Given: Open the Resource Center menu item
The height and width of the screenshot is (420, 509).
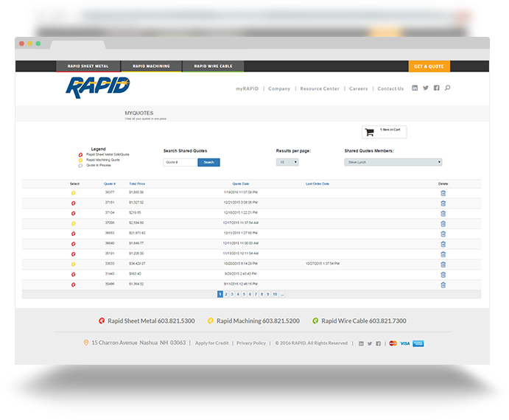Looking at the screenshot, I should click(320, 88).
